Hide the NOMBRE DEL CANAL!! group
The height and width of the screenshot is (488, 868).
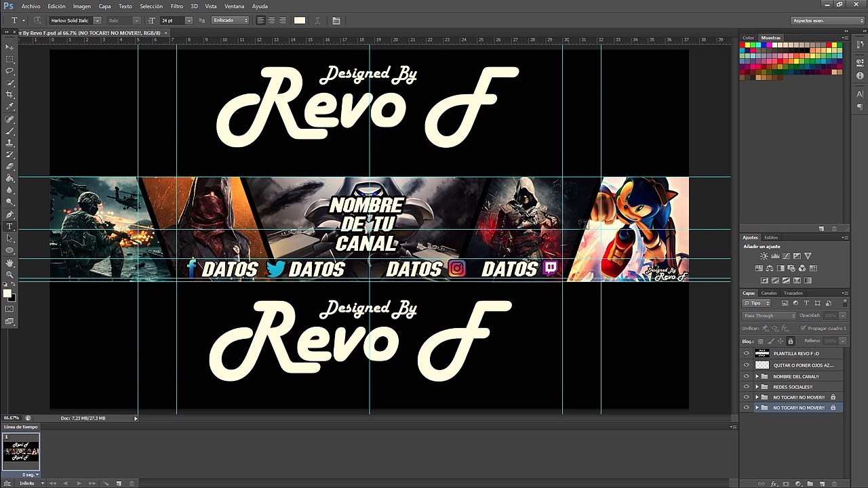[x=747, y=376]
